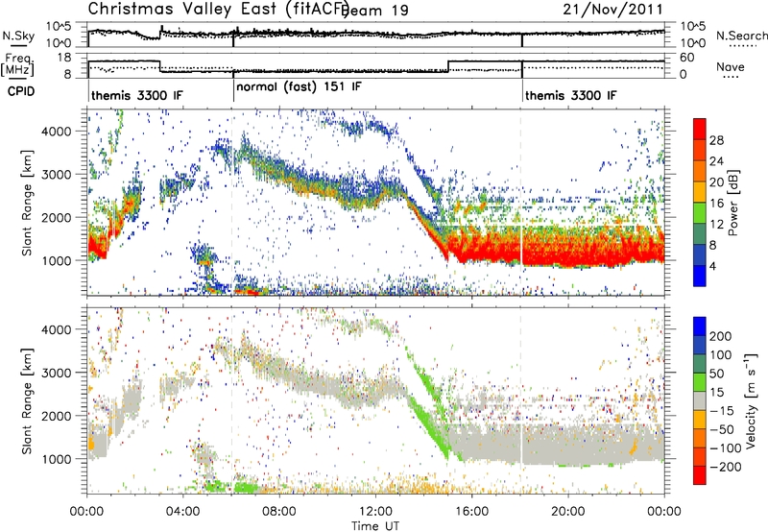Click the '-200' value on the velocity colorbar
The height and width of the screenshot is (532, 768).
pyautogui.click(x=725, y=467)
